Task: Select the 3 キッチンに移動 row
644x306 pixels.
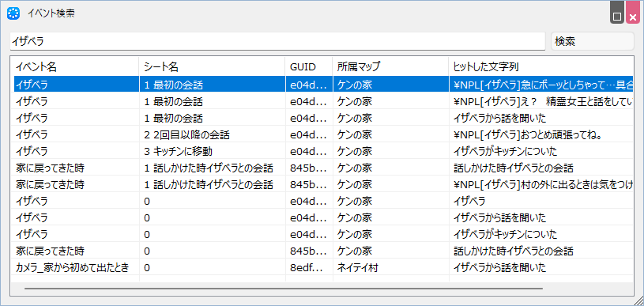Action: pyautogui.click(x=323, y=151)
